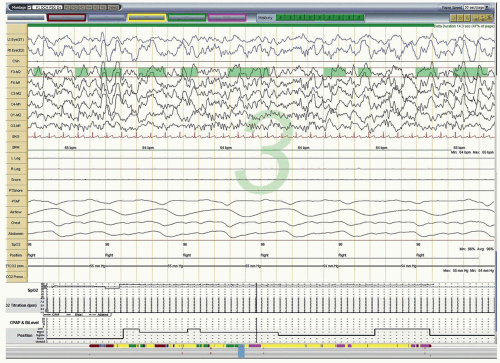
Task: Select the dark red-bordered sleep stage button
Action: click(67, 18)
